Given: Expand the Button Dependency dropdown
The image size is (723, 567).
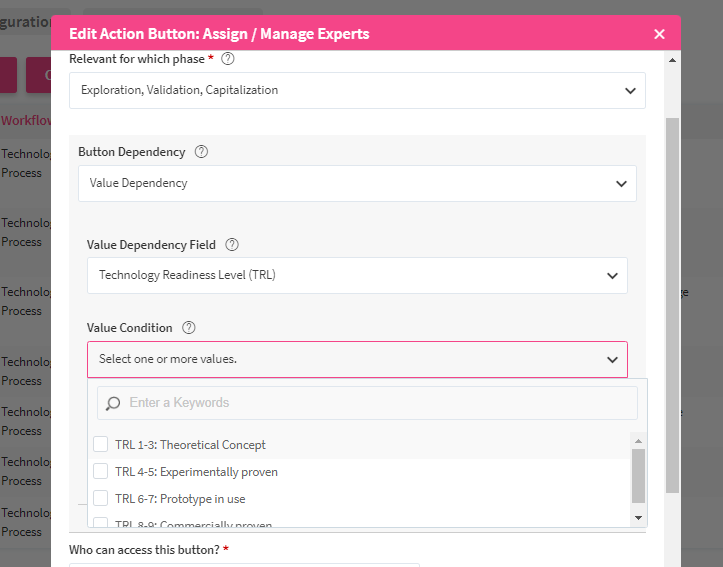Looking at the screenshot, I should pos(357,184).
